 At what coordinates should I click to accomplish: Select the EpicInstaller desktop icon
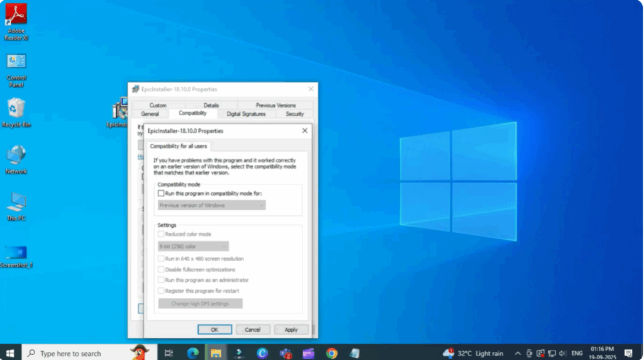pyautogui.click(x=118, y=113)
